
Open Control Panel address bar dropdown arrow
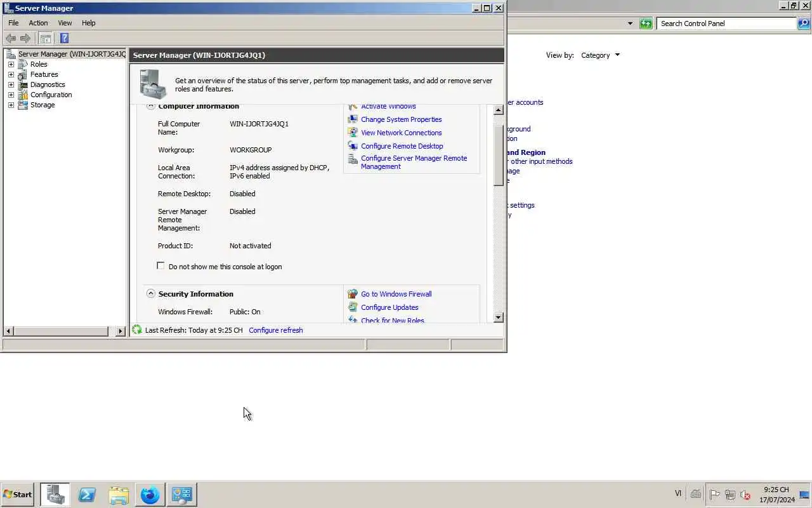[x=630, y=23]
